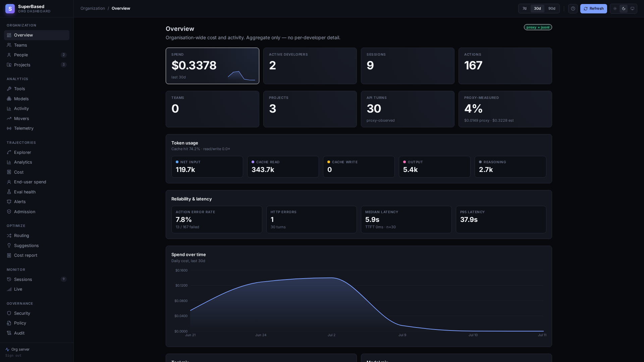Click the Explorer icon in Trajectories
Screen dimensions: 644x362
click(9, 153)
